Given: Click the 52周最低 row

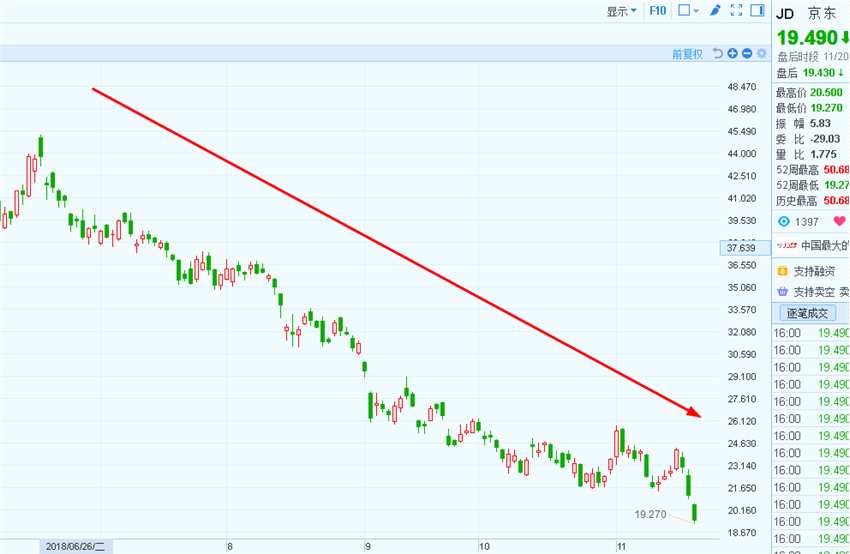Looking at the screenshot, I should click(x=813, y=185).
